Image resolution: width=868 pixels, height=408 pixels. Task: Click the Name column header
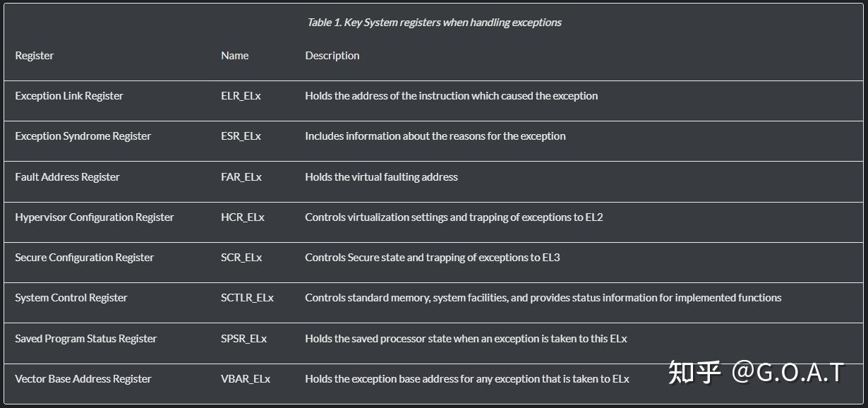coord(235,56)
